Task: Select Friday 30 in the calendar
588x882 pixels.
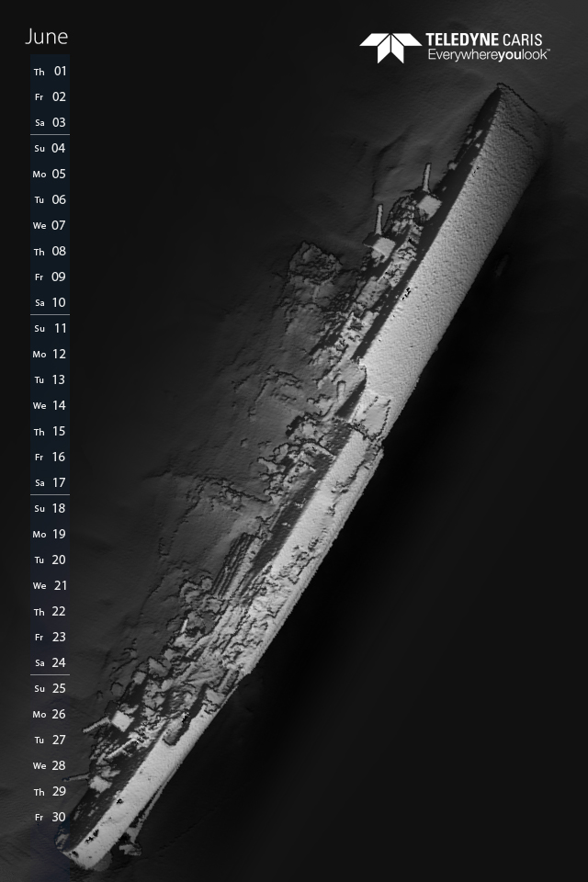Action: (x=51, y=817)
